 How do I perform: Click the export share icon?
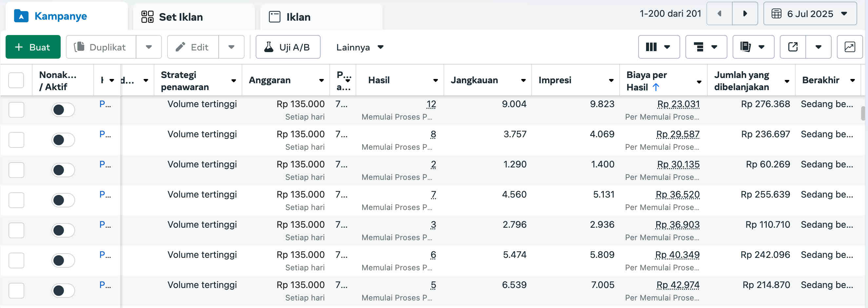pos(793,47)
